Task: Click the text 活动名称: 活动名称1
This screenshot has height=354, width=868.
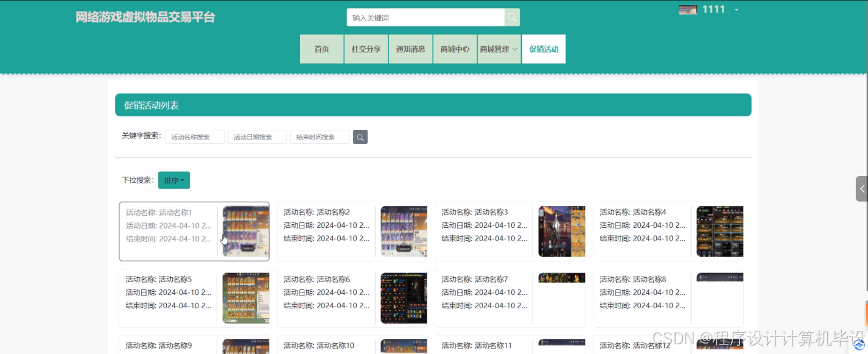Action: pyautogui.click(x=159, y=213)
